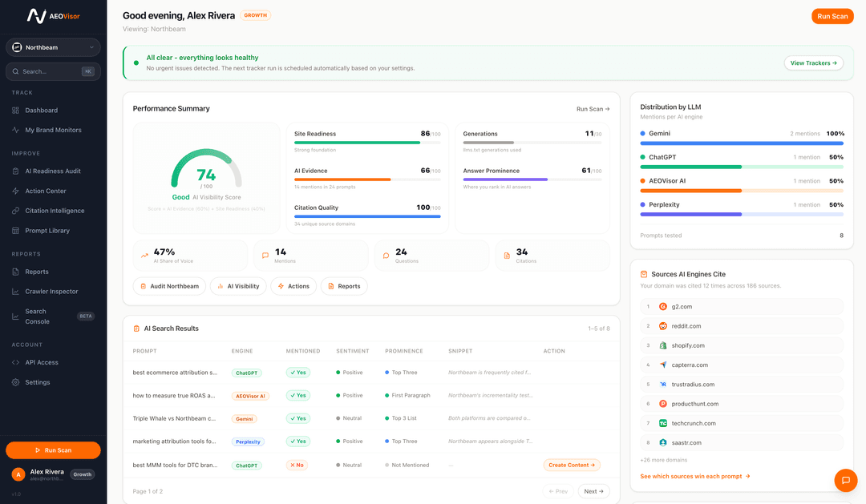
Task: Click the Site Readiness progress bar
Action: (x=367, y=143)
